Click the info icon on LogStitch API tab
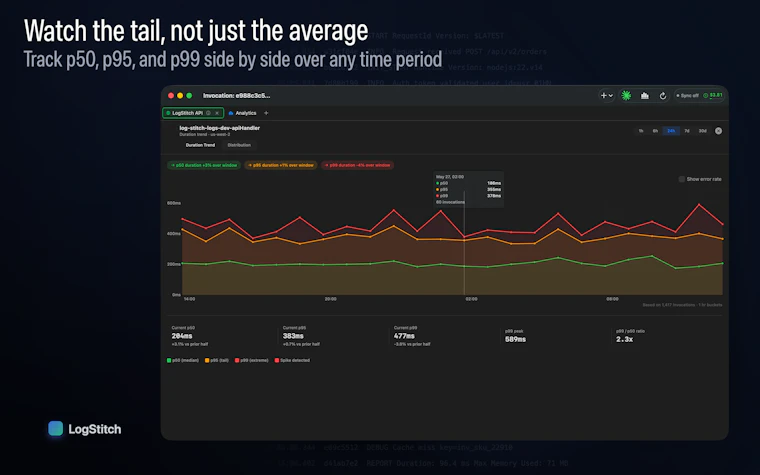Image resolution: width=760 pixels, height=475 pixels. 208,113
